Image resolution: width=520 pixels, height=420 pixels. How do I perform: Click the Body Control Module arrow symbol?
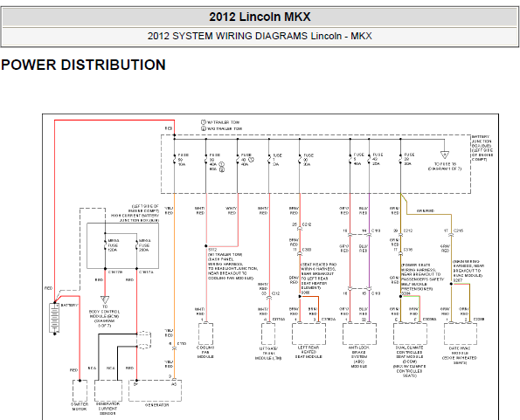[105, 300]
